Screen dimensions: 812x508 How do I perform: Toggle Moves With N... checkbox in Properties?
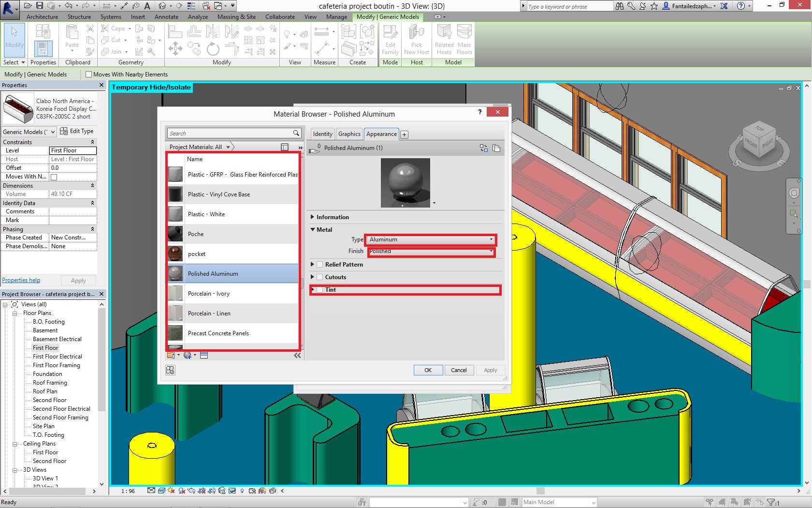(54, 177)
